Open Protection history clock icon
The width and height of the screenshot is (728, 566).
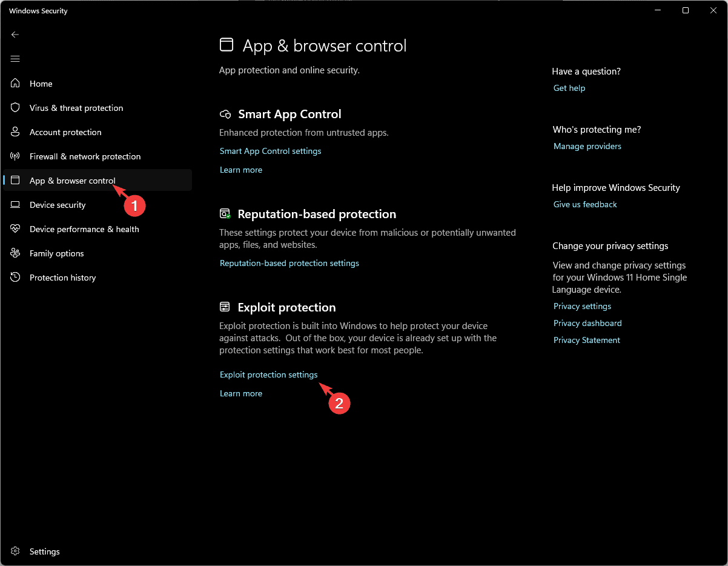[x=15, y=277]
